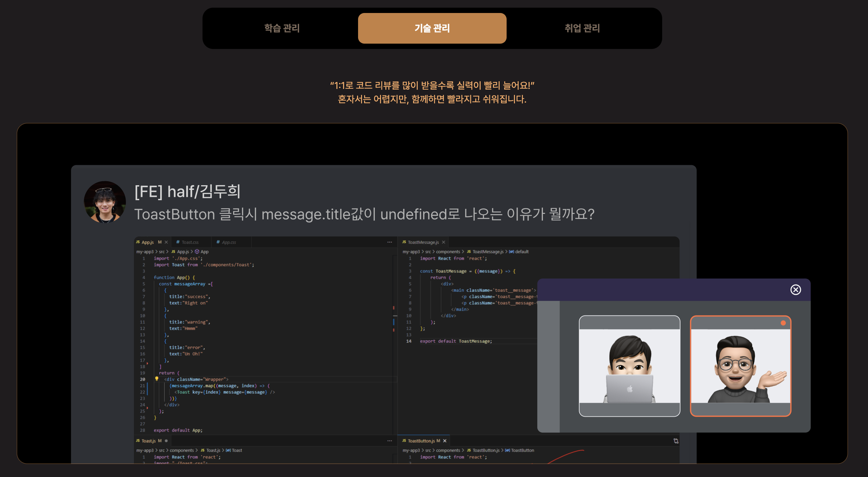Click the 김두희 profile avatar photo
This screenshot has width=868, height=477.
tap(105, 202)
